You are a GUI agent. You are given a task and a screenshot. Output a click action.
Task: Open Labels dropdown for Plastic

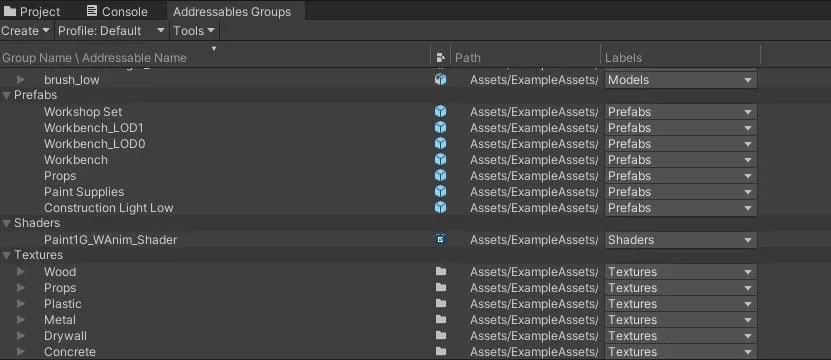click(680, 304)
